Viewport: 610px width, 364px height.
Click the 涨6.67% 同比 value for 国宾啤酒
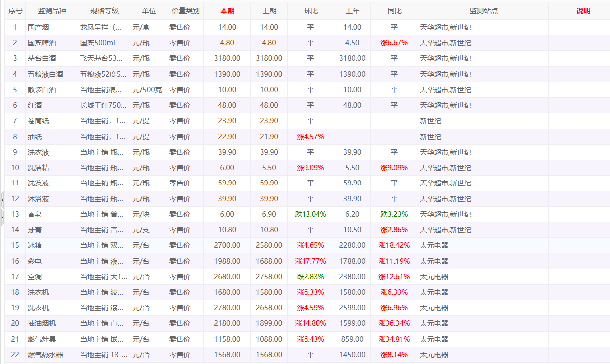(394, 43)
